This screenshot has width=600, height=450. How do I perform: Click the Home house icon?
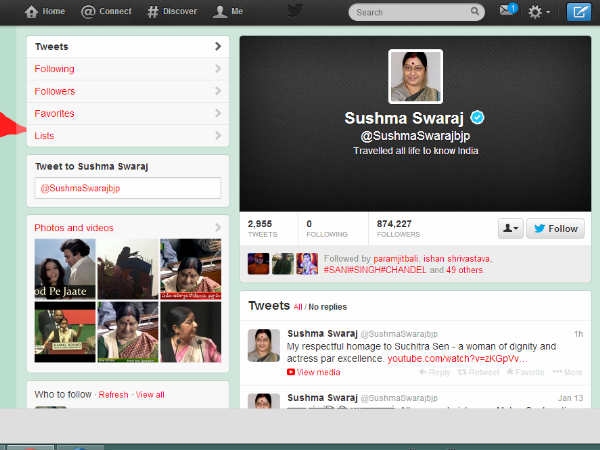point(31,12)
